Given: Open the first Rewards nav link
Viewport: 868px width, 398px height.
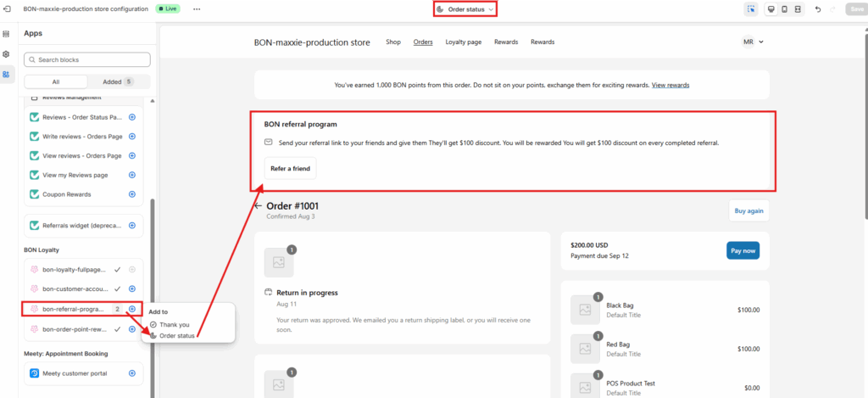Looking at the screenshot, I should tap(506, 42).
